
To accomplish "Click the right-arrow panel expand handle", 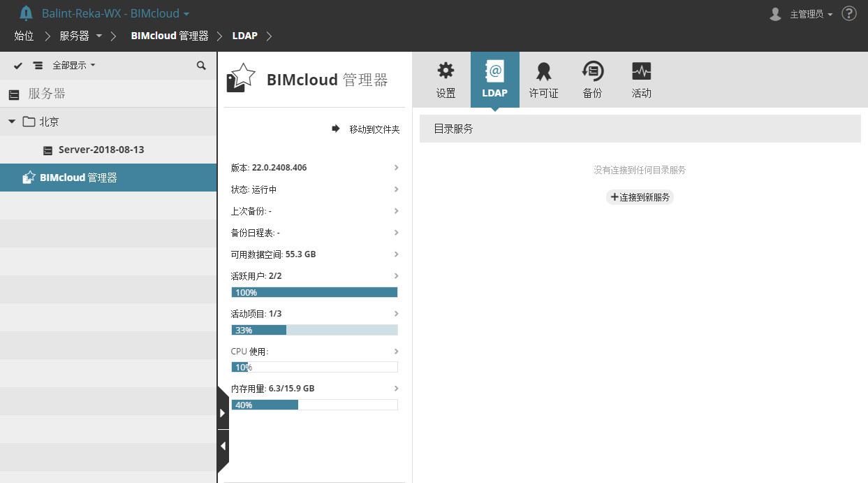I will (223, 413).
